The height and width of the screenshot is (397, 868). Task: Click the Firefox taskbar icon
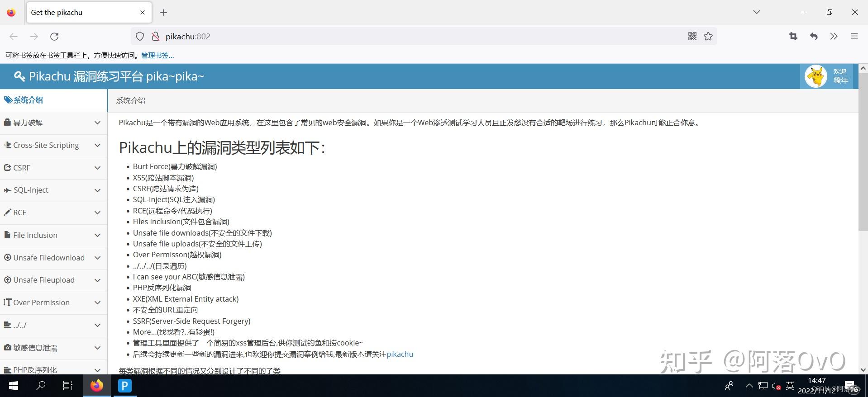coord(96,386)
